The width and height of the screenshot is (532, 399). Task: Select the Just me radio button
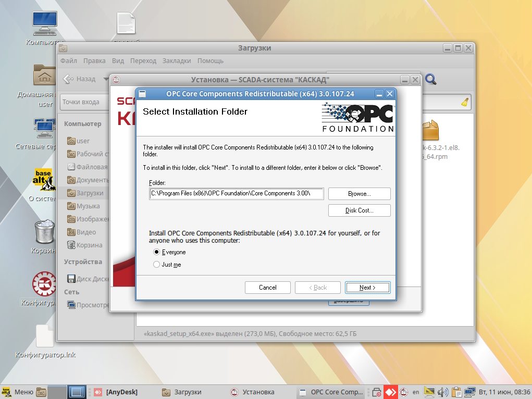[x=157, y=265]
